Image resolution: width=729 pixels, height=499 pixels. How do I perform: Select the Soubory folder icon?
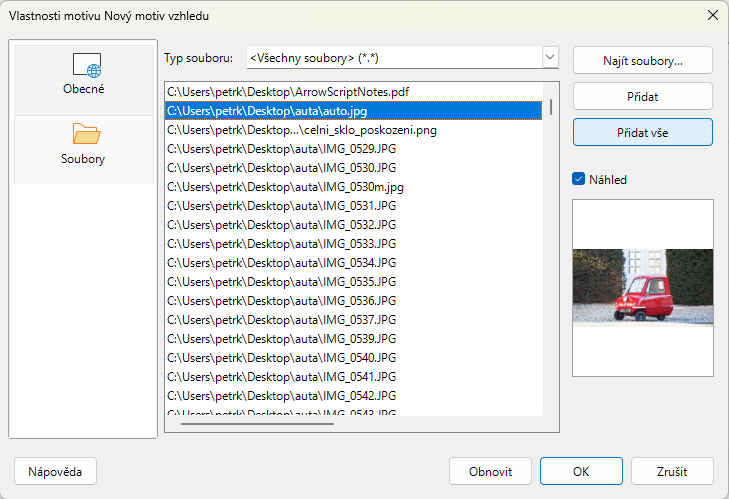click(86, 134)
